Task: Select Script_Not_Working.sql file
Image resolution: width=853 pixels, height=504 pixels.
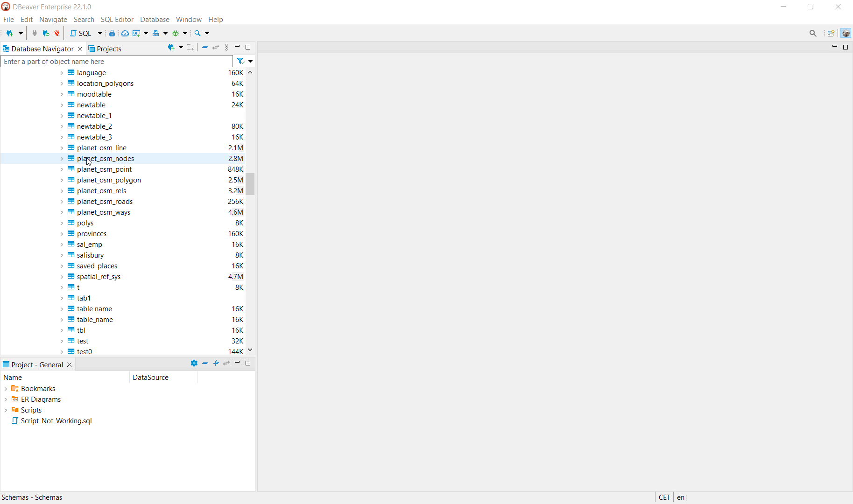Action: [x=56, y=421]
